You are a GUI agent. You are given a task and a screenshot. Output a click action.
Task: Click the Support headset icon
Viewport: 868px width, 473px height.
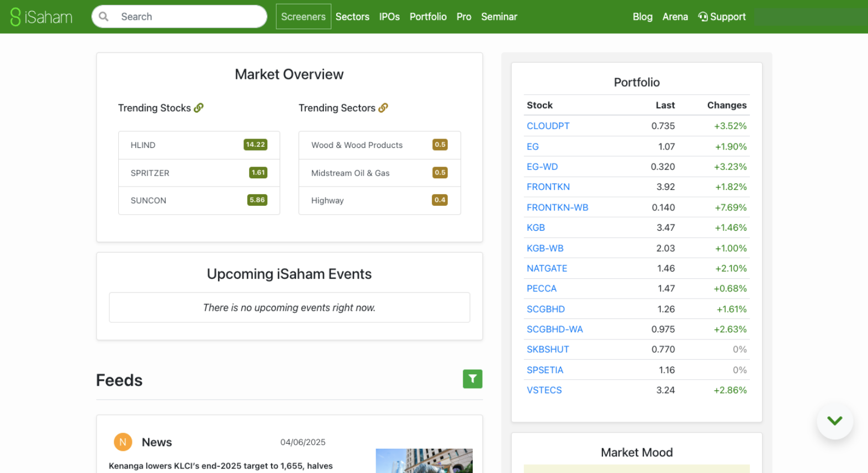[x=703, y=17]
